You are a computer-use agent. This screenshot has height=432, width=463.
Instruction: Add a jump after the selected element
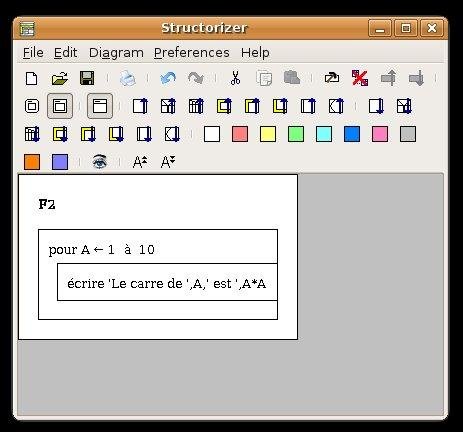pyautogui.click(x=172, y=134)
